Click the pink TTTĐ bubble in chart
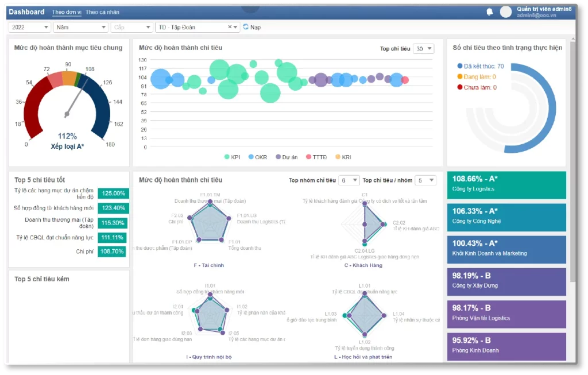 [x=405, y=79]
